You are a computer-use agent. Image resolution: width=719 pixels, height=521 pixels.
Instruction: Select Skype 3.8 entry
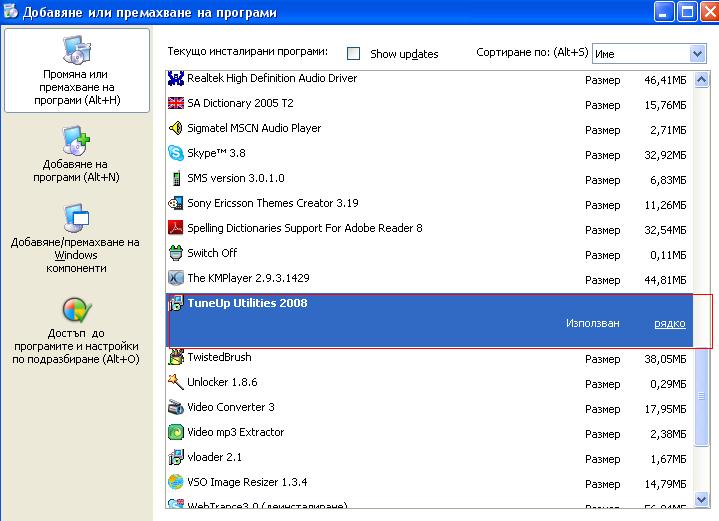pyautogui.click(x=429, y=153)
